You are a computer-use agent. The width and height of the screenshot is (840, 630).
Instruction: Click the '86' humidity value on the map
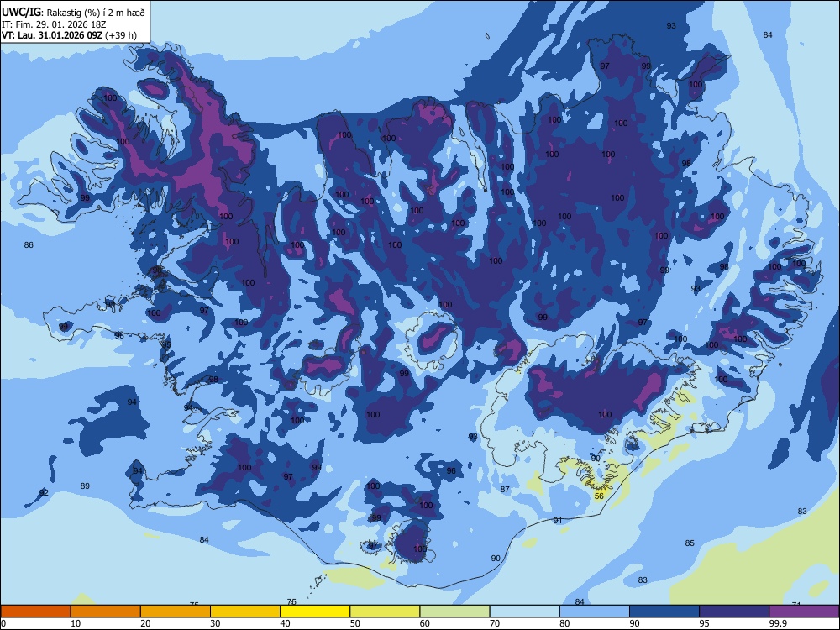click(x=29, y=244)
